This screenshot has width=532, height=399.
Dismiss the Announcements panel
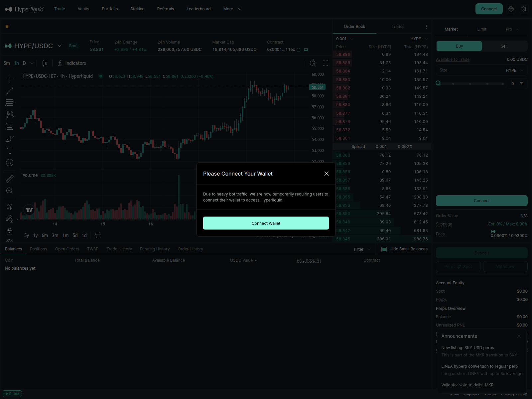click(x=519, y=336)
